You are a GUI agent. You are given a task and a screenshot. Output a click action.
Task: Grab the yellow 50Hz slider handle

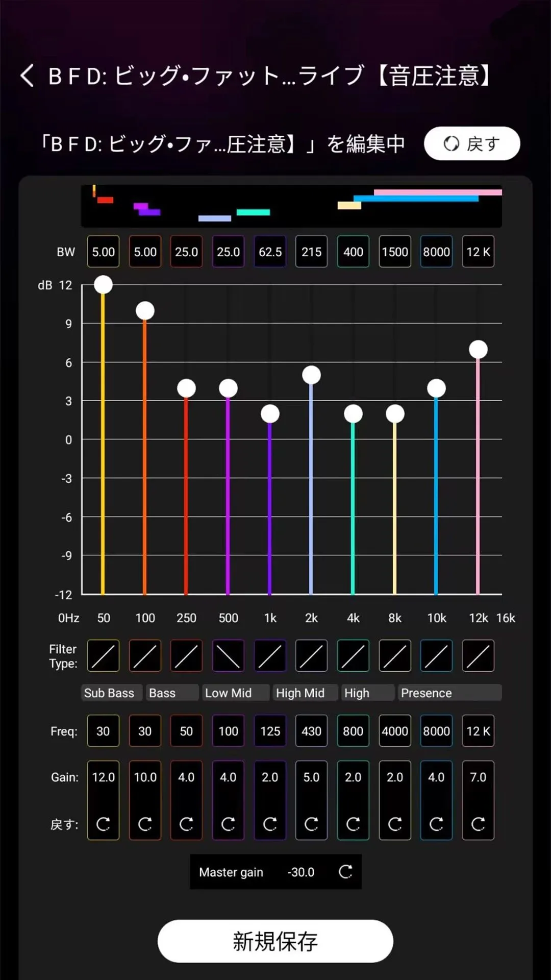[103, 285]
